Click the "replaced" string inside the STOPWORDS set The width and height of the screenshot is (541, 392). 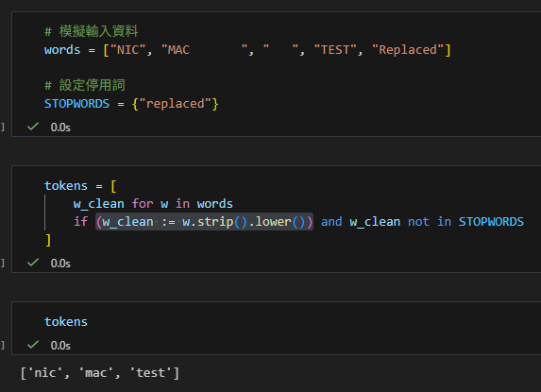pos(175,104)
